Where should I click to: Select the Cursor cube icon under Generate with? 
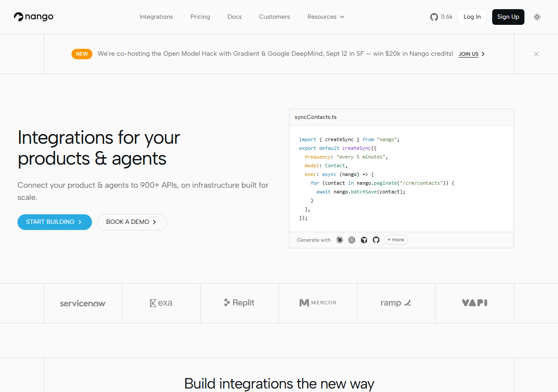pos(364,240)
